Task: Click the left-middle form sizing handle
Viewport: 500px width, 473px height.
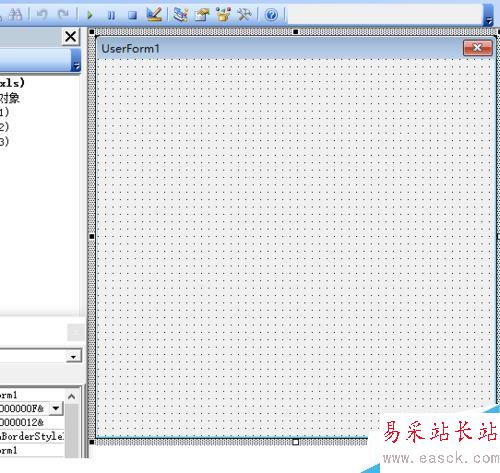Action: click(x=92, y=237)
